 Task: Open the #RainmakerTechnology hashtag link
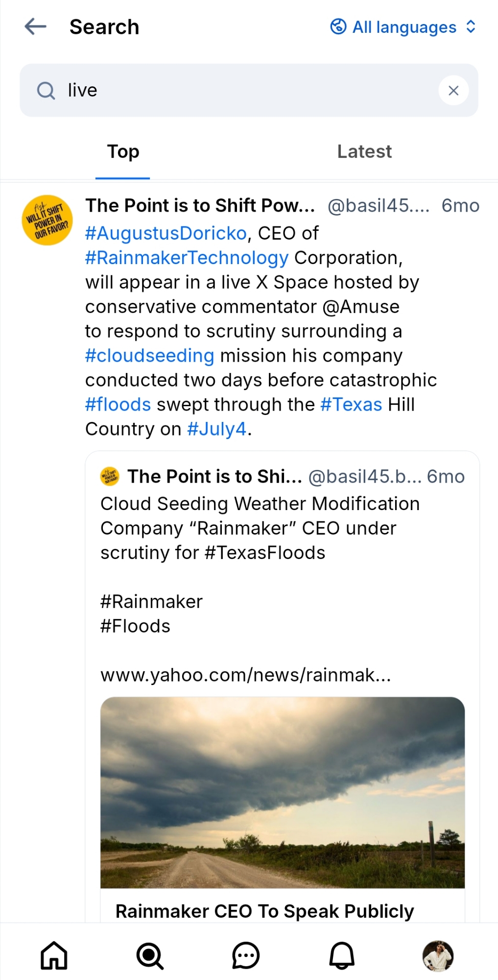[187, 258]
